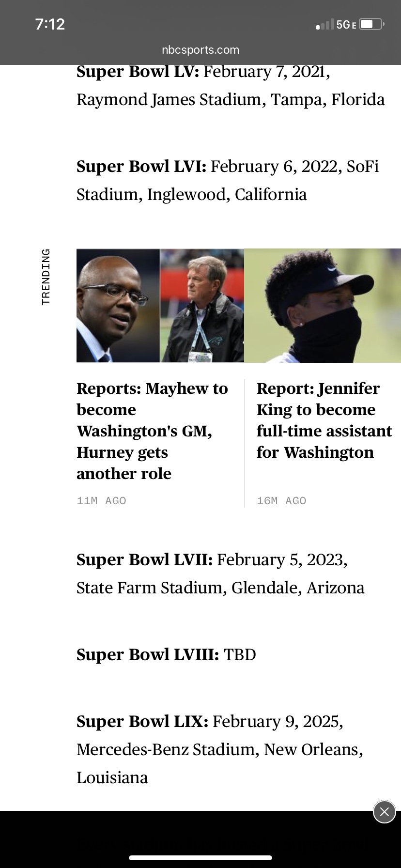
Task: Tap the 5G E network indicator
Action: click(x=346, y=25)
